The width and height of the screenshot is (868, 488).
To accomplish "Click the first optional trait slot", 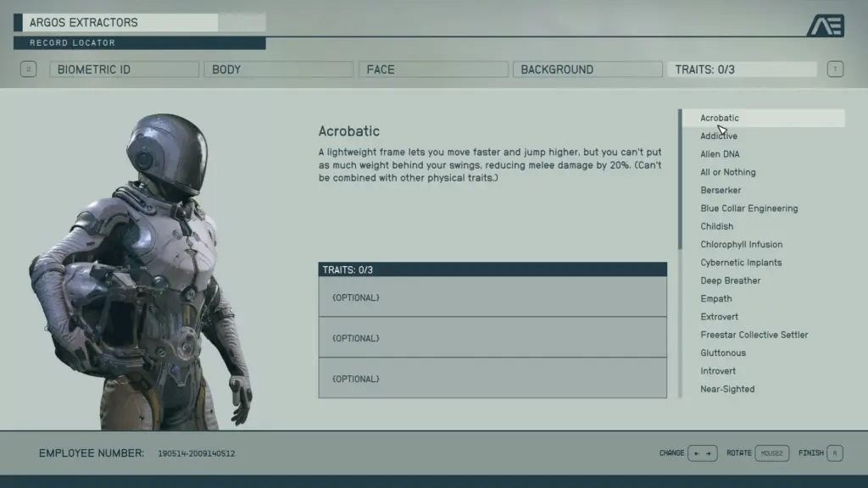I will click(492, 297).
